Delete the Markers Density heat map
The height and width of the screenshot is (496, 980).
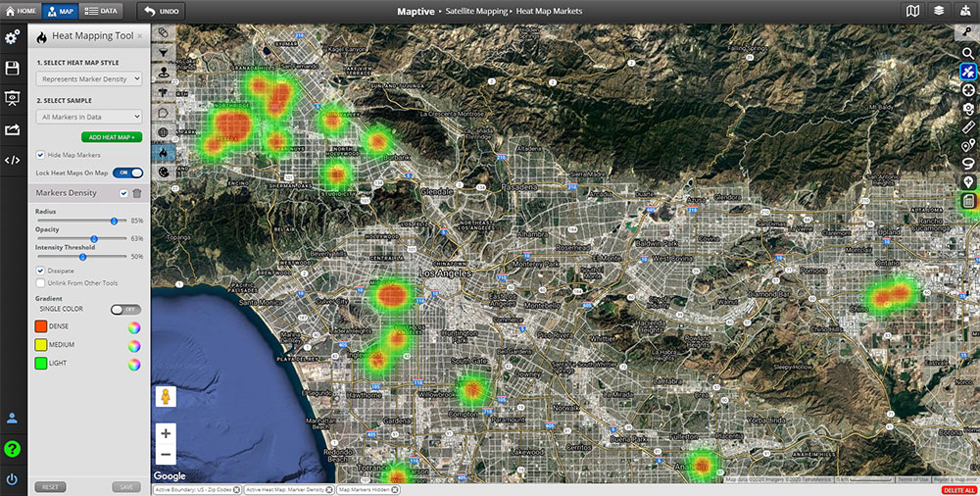[137, 193]
